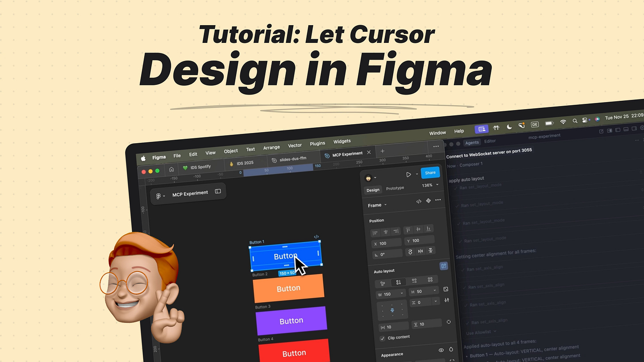Click the code icon above the Button 1 frame
This screenshot has width=644, height=362.
click(x=316, y=237)
